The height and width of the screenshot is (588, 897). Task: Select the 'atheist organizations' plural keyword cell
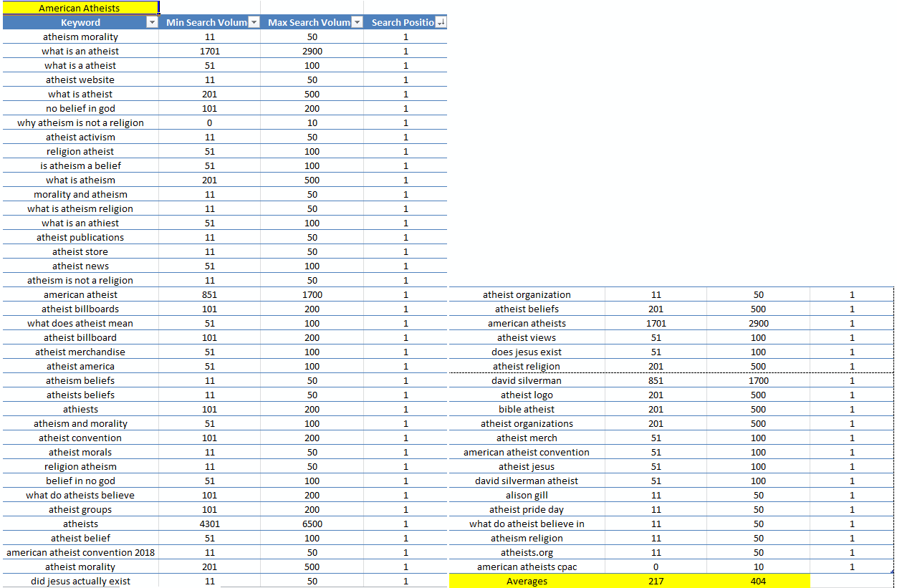pos(527,423)
